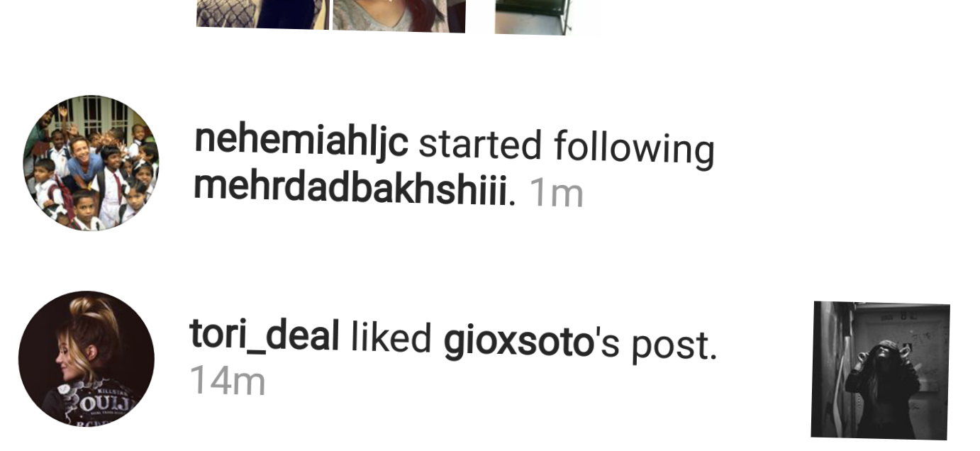Tap the word "liked" in tori_deal's activity
This screenshot has height=451, width=980.
[391, 338]
